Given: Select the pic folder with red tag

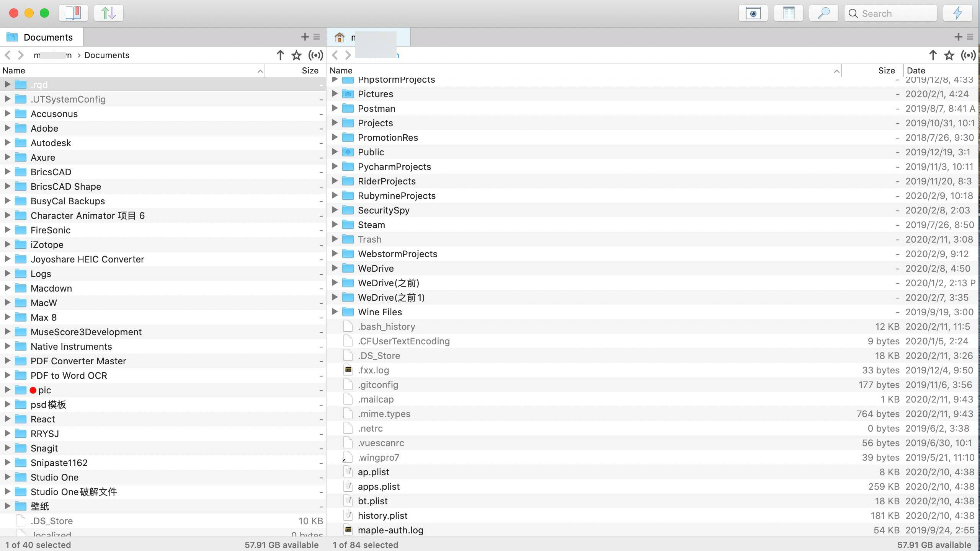Looking at the screenshot, I should 163,390.
